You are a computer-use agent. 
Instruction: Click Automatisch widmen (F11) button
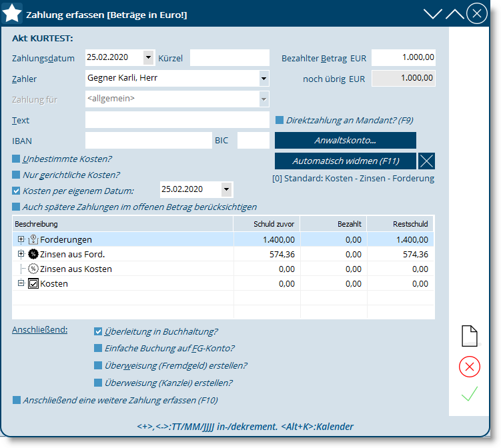click(x=345, y=161)
